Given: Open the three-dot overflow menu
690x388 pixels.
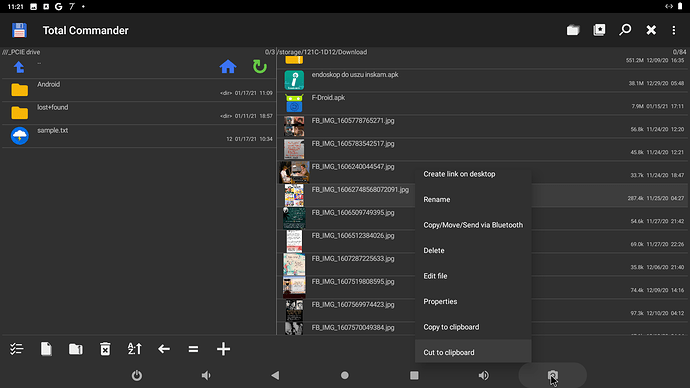Looking at the screenshot, I should point(674,30).
